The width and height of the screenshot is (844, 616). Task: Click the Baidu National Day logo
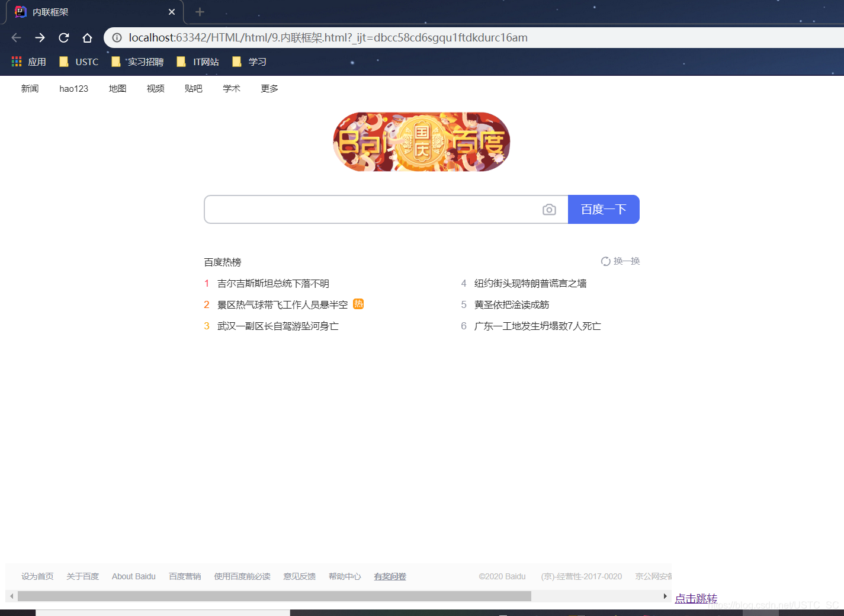click(422, 142)
